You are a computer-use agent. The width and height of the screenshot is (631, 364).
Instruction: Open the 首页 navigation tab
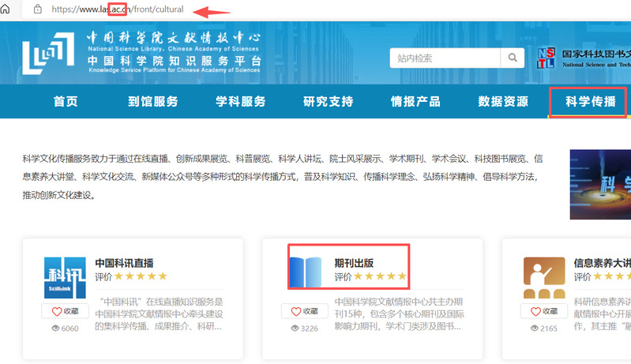(66, 102)
